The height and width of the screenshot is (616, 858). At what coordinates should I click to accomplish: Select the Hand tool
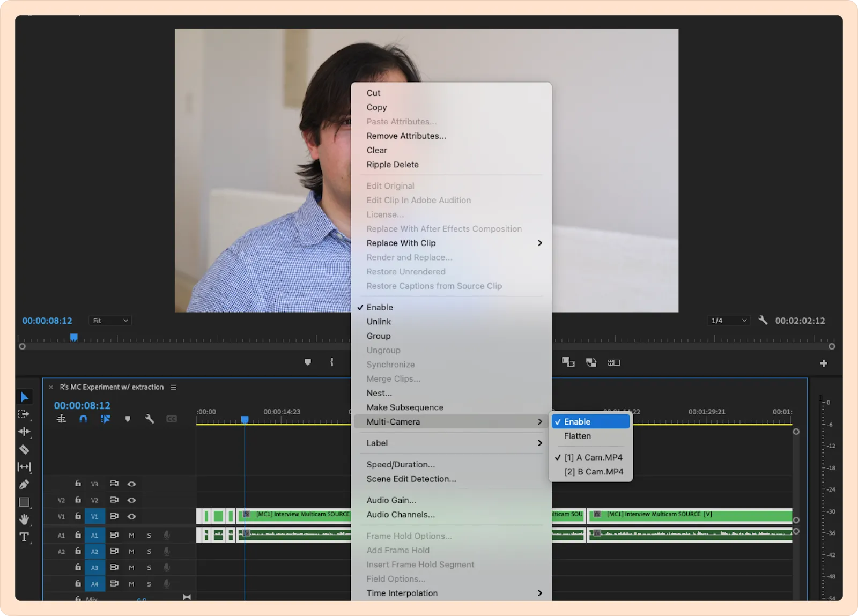coord(24,519)
